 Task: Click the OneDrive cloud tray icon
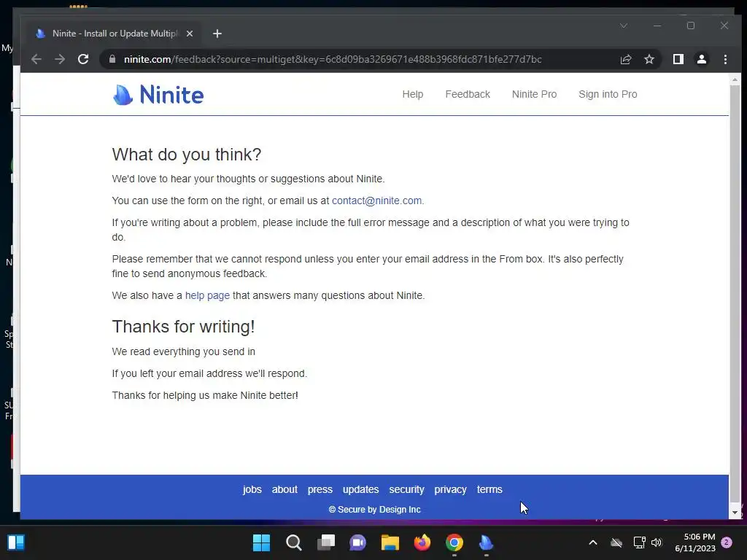(x=616, y=542)
